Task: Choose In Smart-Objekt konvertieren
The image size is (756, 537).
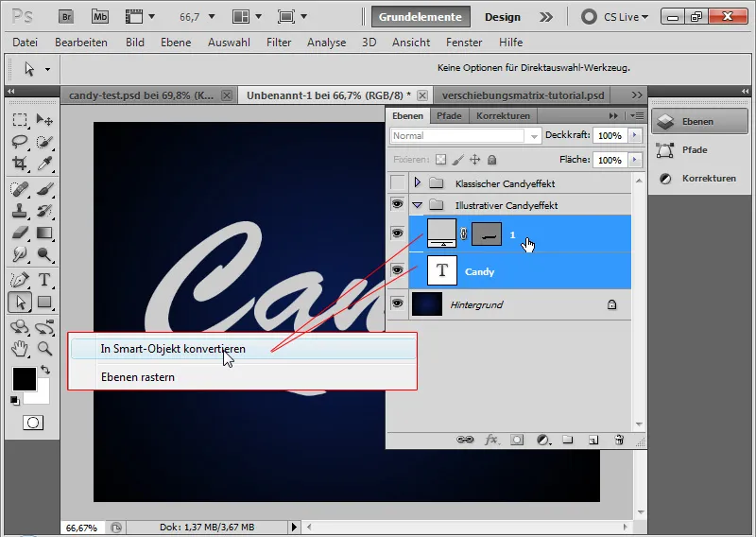Action: [x=244, y=349]
